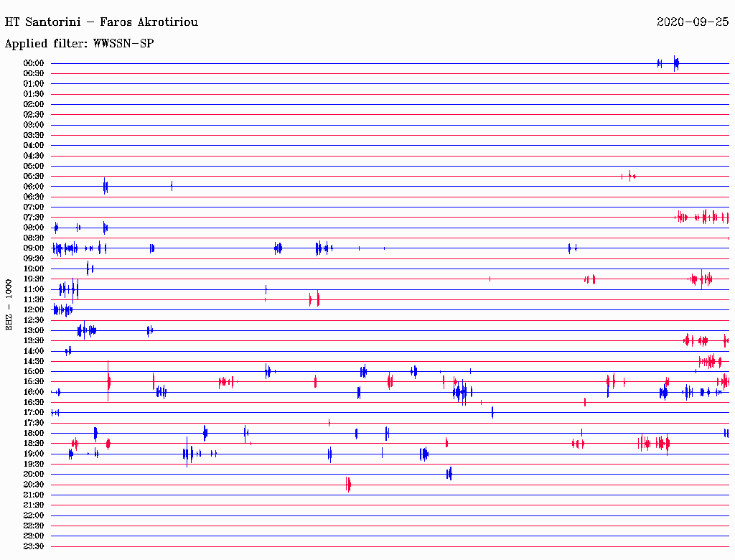This screenshot has height=560, width=735.
Task: Select the 06:00 time label
Action: coord(34,187)
